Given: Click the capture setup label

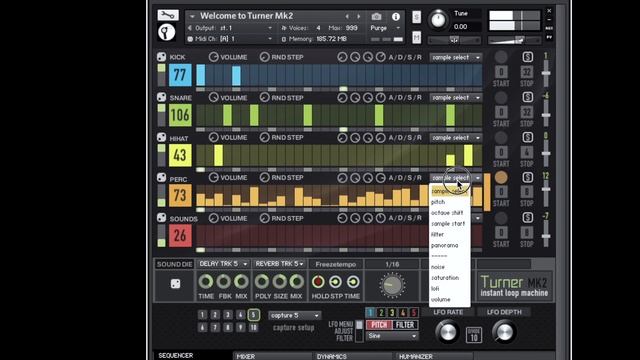Looking at the screenshot, I should coord(293,327).
